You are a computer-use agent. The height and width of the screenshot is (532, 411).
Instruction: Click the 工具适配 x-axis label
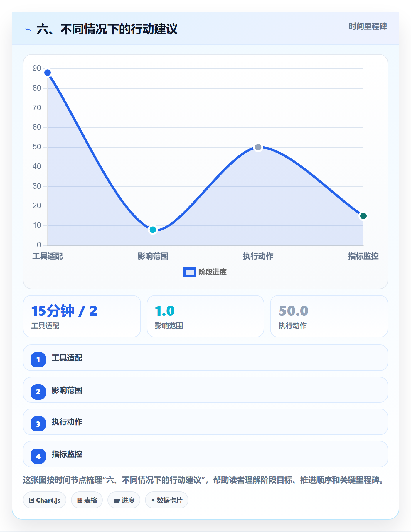[x=48, y=256]
